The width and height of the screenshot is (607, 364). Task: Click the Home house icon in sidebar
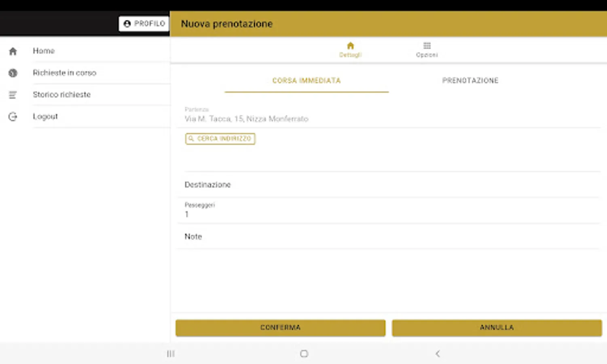click(x=13, y=51)
